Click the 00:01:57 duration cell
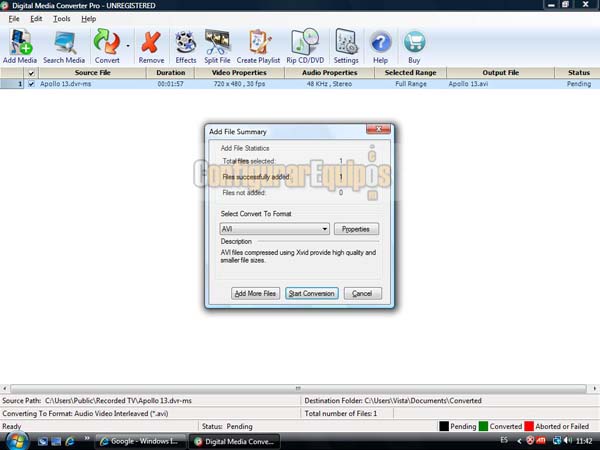Screen dimensions: 600x450 (x=170, y=84)
